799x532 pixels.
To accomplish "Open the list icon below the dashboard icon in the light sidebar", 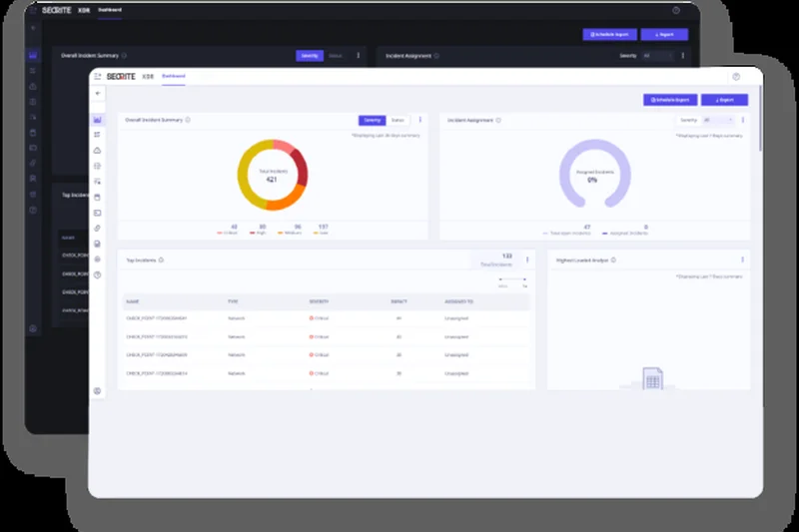I will 97,135.
